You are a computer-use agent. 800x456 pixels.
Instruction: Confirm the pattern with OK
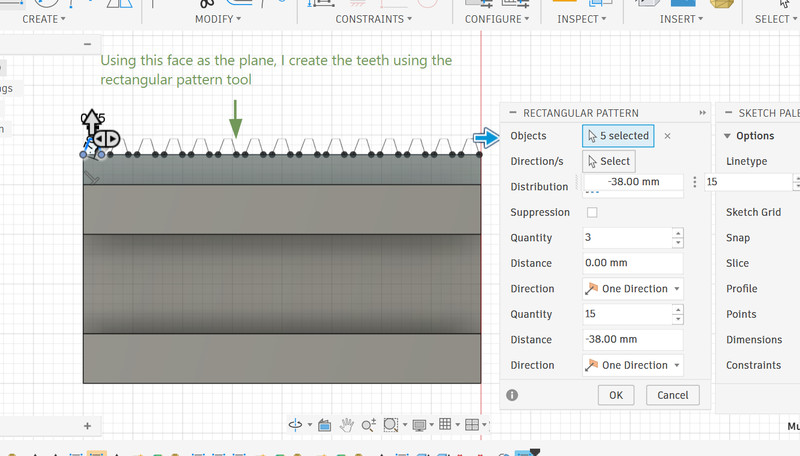(616, 395)
